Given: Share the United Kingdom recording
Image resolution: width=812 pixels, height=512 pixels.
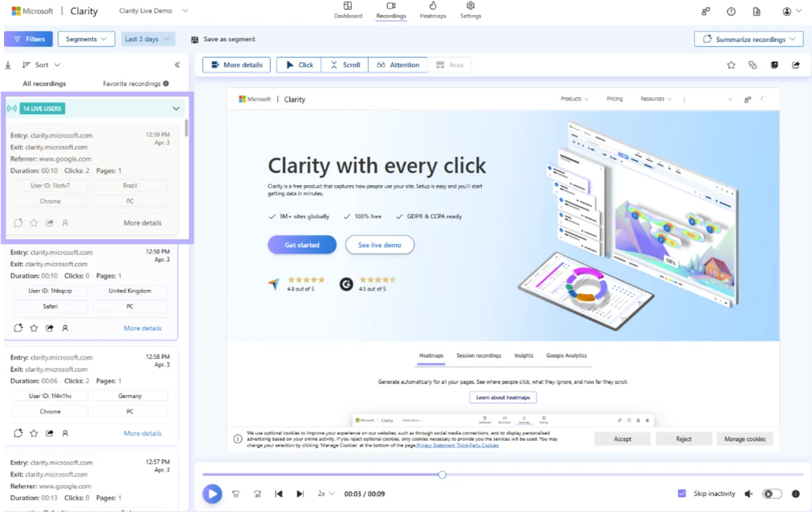Looking at the screenshot, I should 49,328.
